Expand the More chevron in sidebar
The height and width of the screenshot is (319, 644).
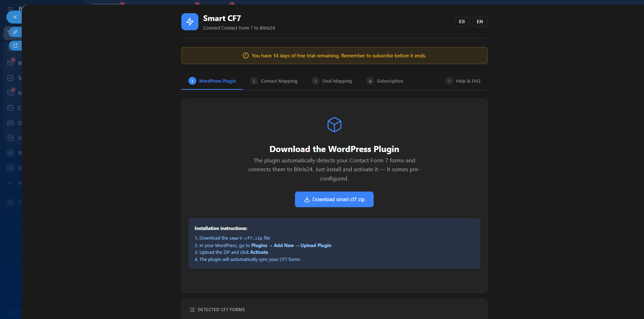(x=10, y=183)
